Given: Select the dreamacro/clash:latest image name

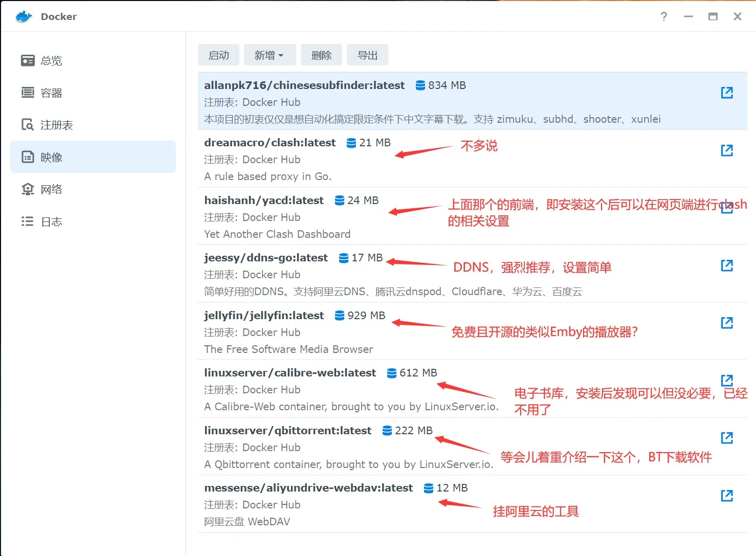Looking at the screenshot, I should (x=270, y=143).
